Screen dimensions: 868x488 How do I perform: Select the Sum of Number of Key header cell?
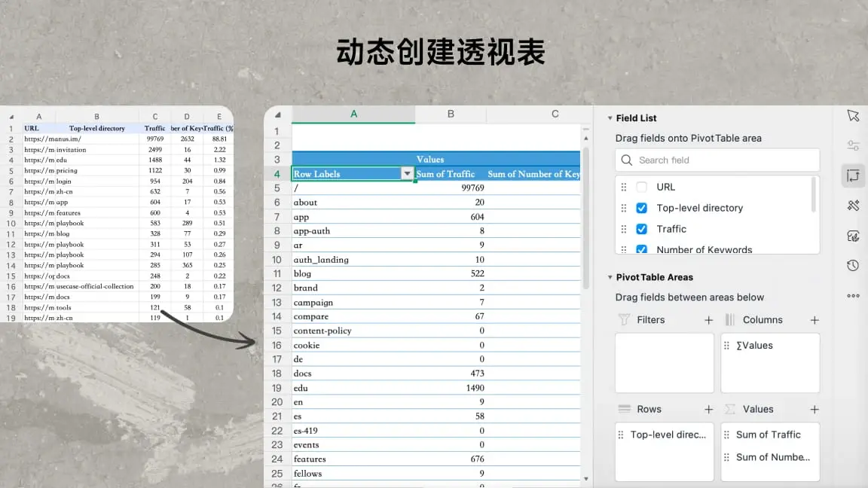pyautogui.click(x=533, y=174)
